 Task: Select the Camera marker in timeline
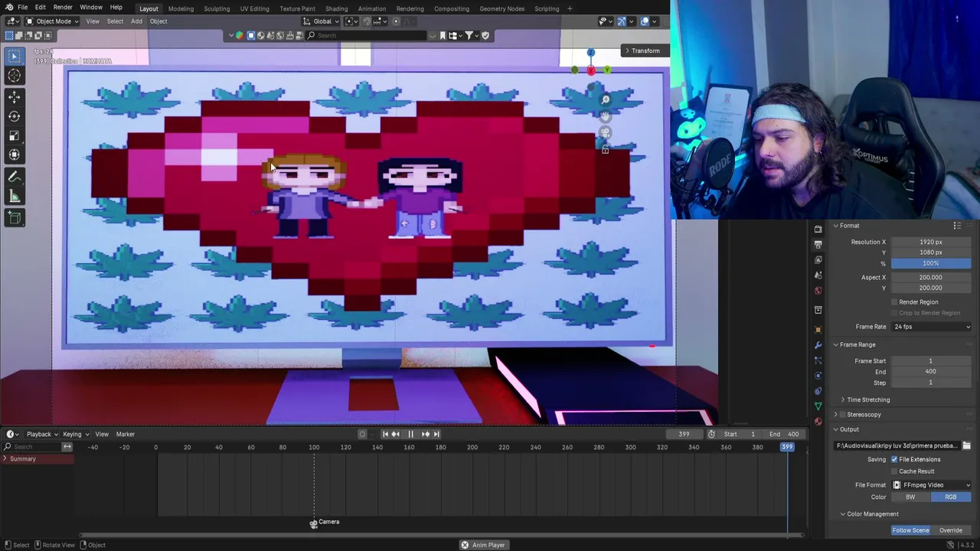coord(313,523)
